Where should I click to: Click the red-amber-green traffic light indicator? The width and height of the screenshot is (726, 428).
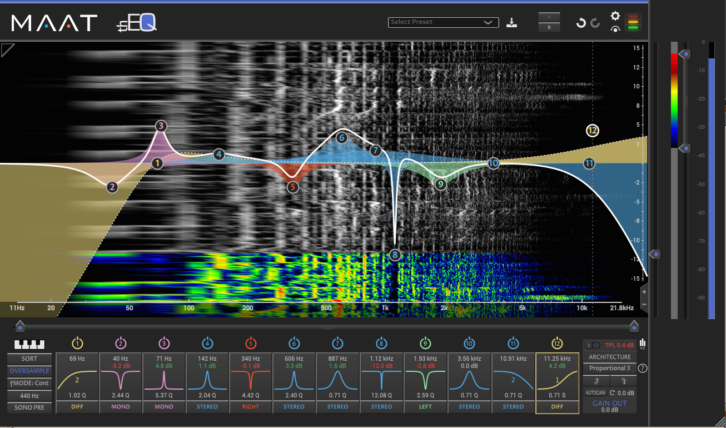[632, 22]
